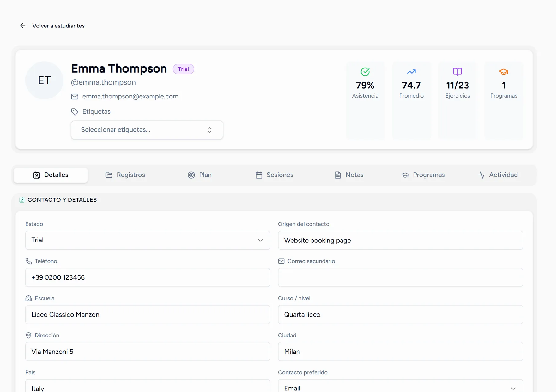
Task: Switch to the Detalles tab
Action: tap(51, 175)
